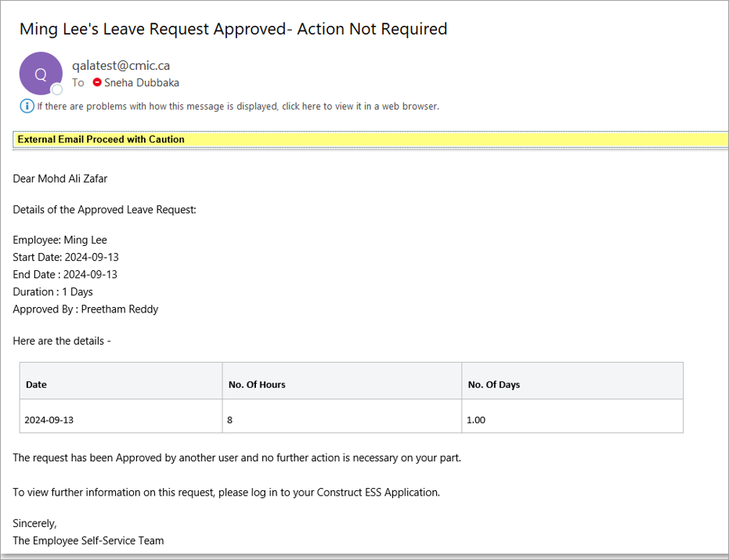Click the Date column header
The image size is (729, 560).
click(x=121, y=381)
